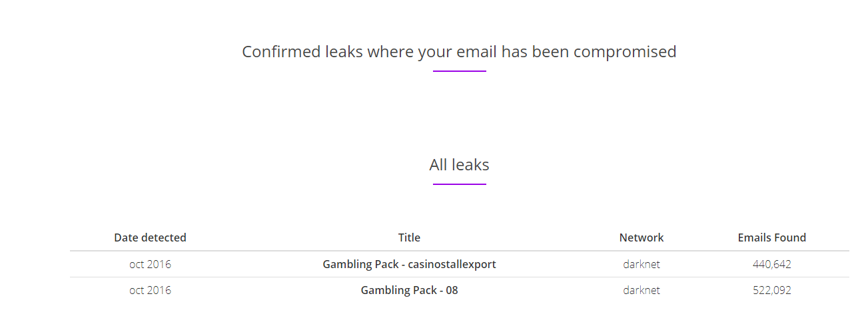Select "darknet" network in Gambling Pack - 08 row

click(x=642, y=290)
